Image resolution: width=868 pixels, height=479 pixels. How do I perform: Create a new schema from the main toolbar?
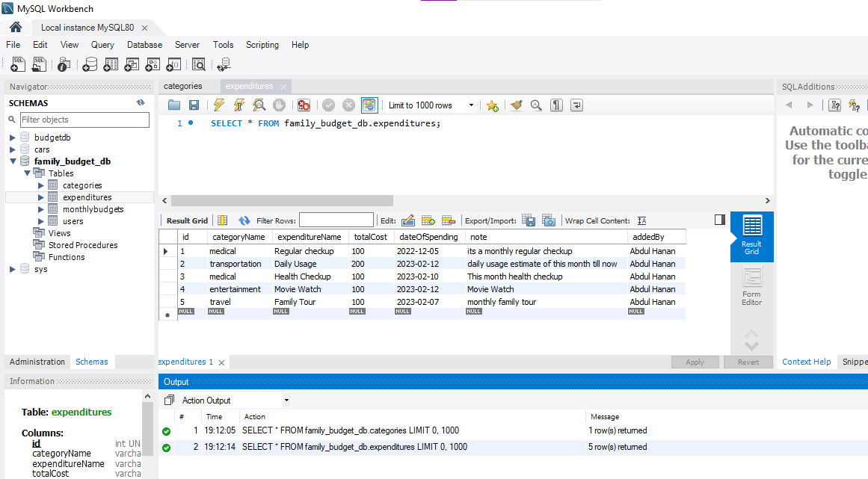click(x=90, y=65)
